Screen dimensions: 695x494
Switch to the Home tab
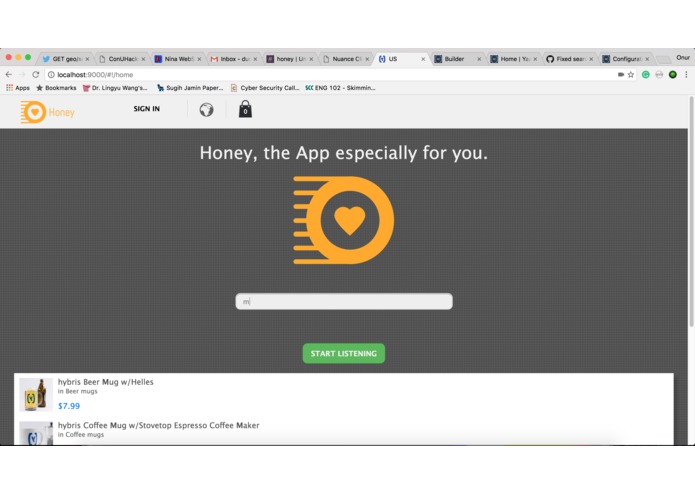512,59
